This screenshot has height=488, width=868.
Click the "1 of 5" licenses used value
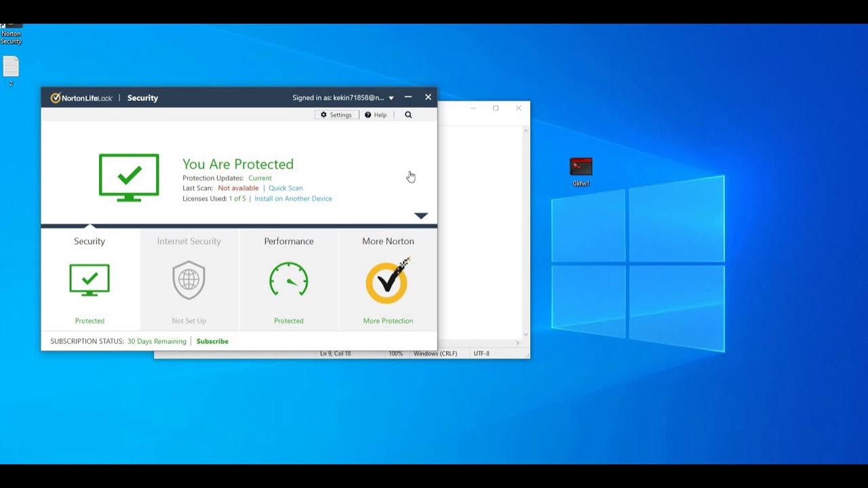(237, 199)
